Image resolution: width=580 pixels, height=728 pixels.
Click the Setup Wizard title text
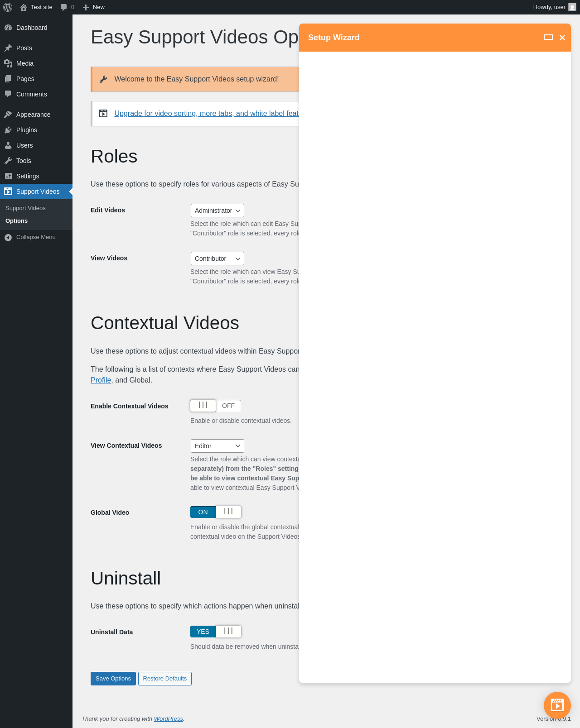point(334,38)
